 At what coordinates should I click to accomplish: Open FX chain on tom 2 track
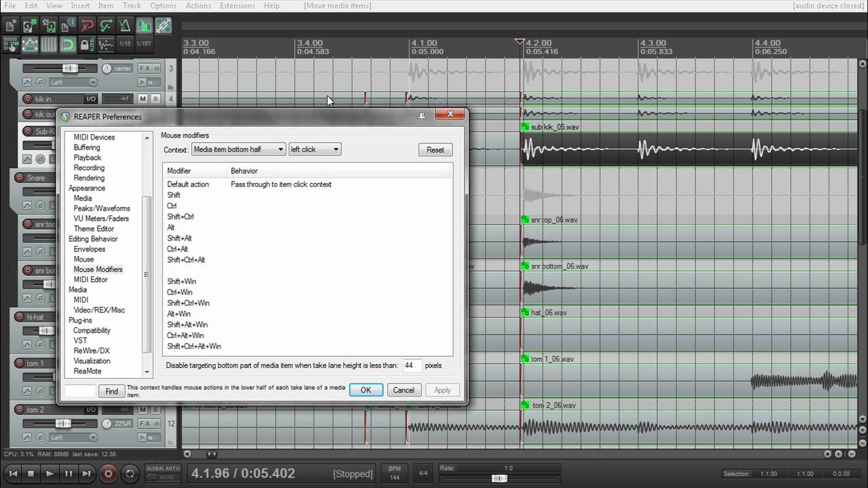145,424
